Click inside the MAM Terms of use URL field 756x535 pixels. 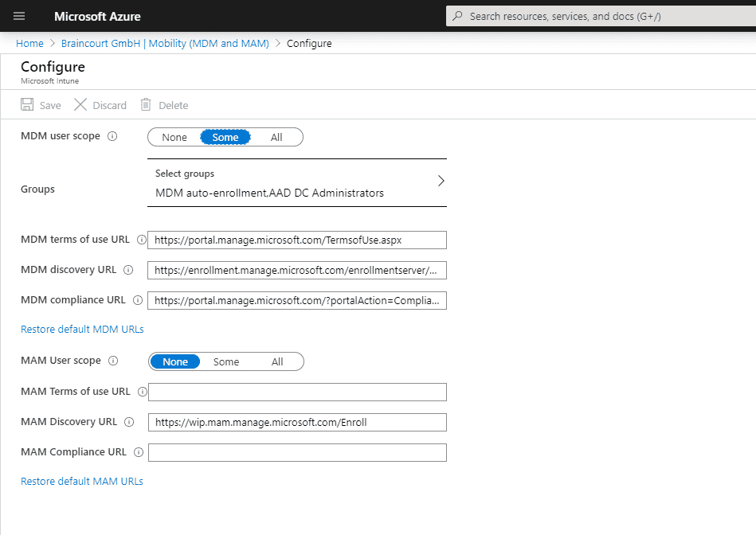(297, 391)
